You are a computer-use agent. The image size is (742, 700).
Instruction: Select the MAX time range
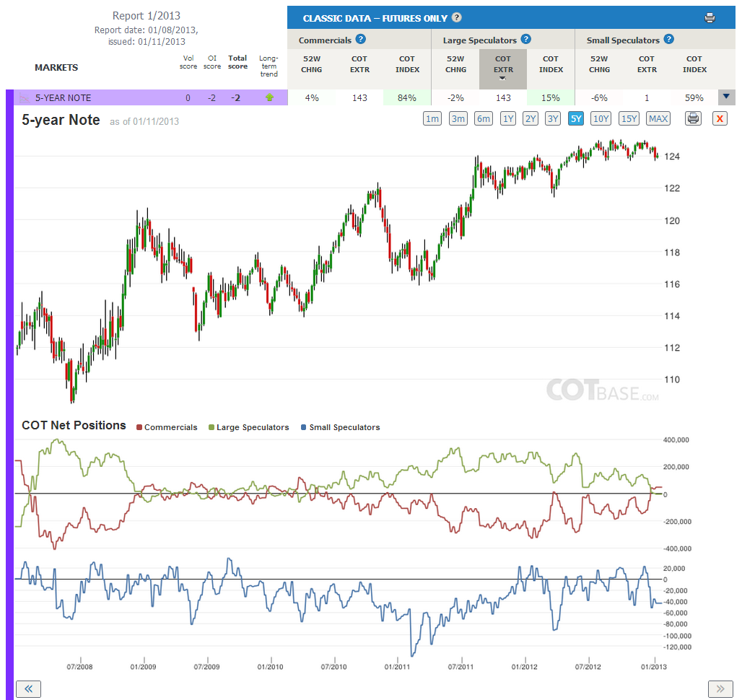point(658,119)
